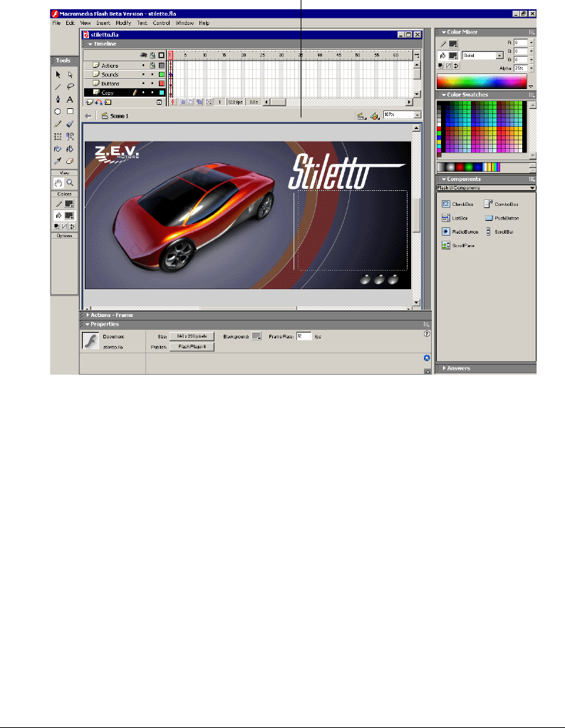Screen dimensions: 565x728
Task: Click the Center Frame timeline icon
Action: 174,102
